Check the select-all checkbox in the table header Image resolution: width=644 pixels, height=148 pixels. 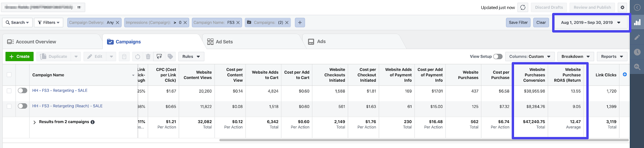pos(9,75)
